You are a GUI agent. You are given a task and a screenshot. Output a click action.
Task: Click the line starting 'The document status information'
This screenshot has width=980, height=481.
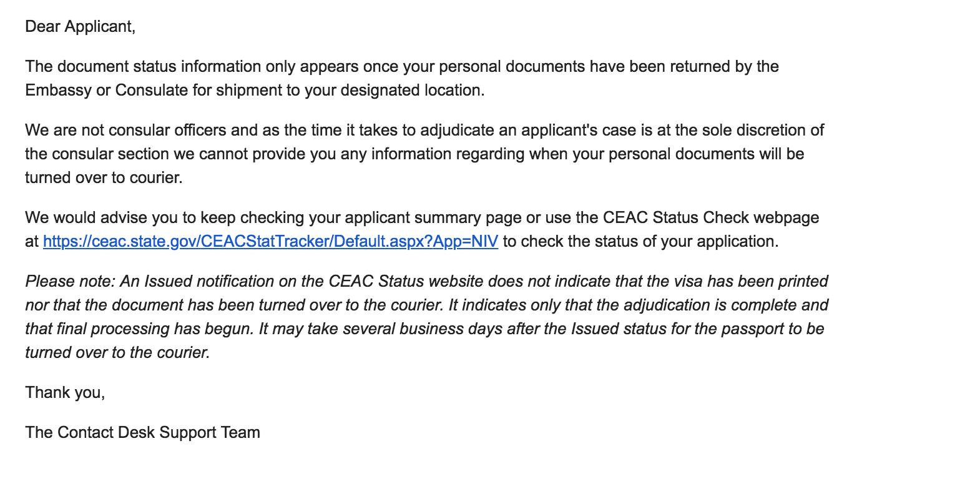pos(402,66)
